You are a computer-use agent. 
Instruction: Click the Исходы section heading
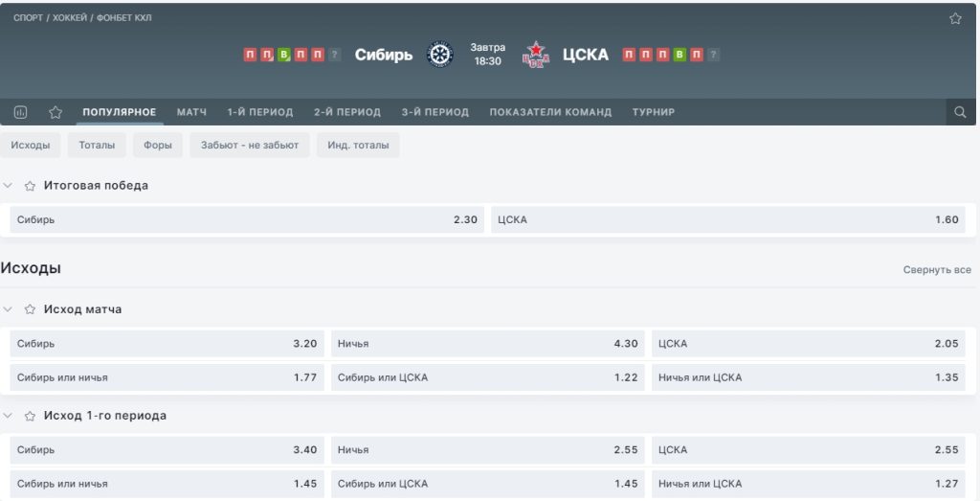pyautogui.click(x=31, y=268)
